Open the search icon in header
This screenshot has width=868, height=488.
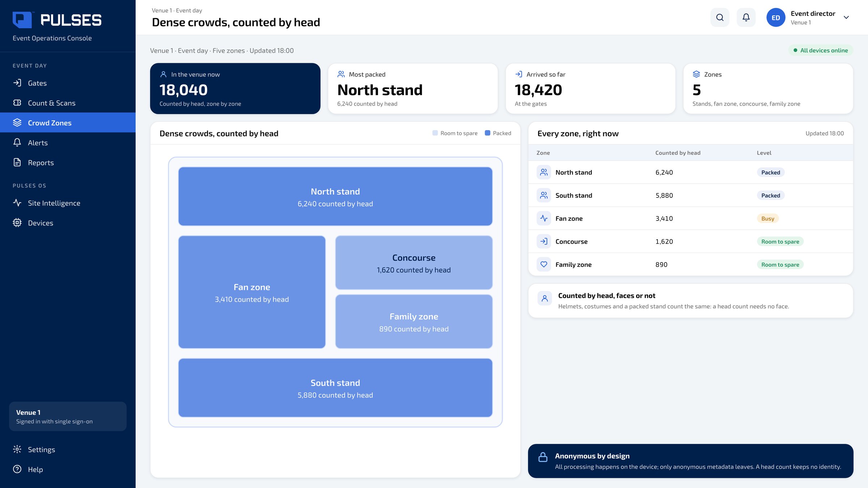(720, 17)
